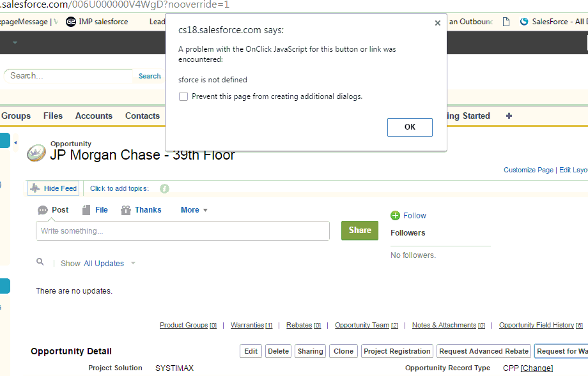The width and height of the screenshot is (588, 376).
Task: Jump to Opportunity Team related list
Action: 366,325
